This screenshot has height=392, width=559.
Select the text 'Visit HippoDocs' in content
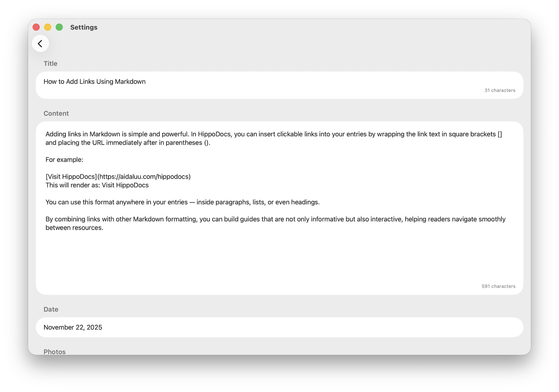click(124, 185)
